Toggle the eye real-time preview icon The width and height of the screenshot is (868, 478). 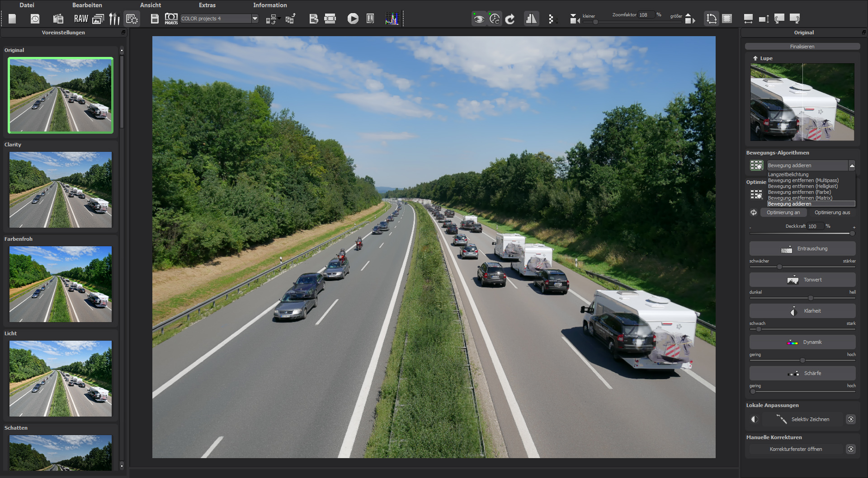pyautogui.click(x=479, y=19)
